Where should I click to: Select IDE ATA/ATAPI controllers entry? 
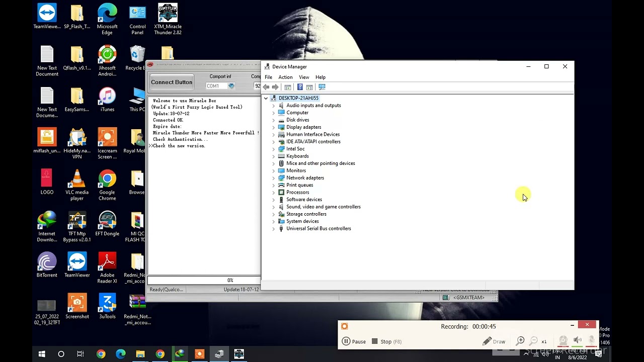click(x=313, y=142)
